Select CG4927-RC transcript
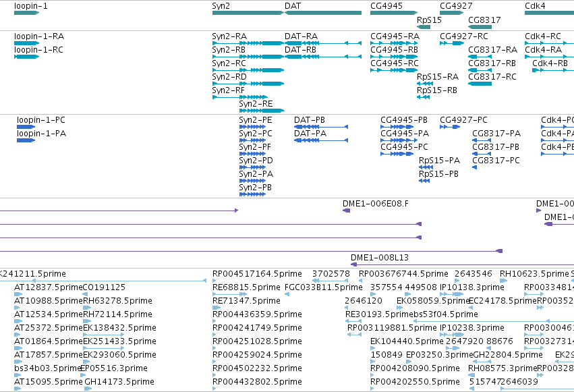Screen dimensions: 574x392 [x=452, y=43]
